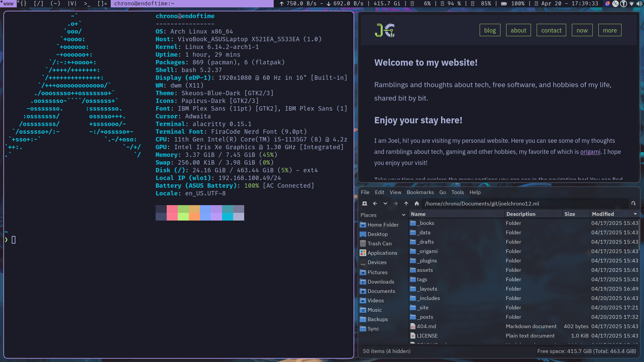This screenshot has width=644, height=362.
Task: Select the 404.md file icon
Action: pyautogui.click(x=413, y=326)
